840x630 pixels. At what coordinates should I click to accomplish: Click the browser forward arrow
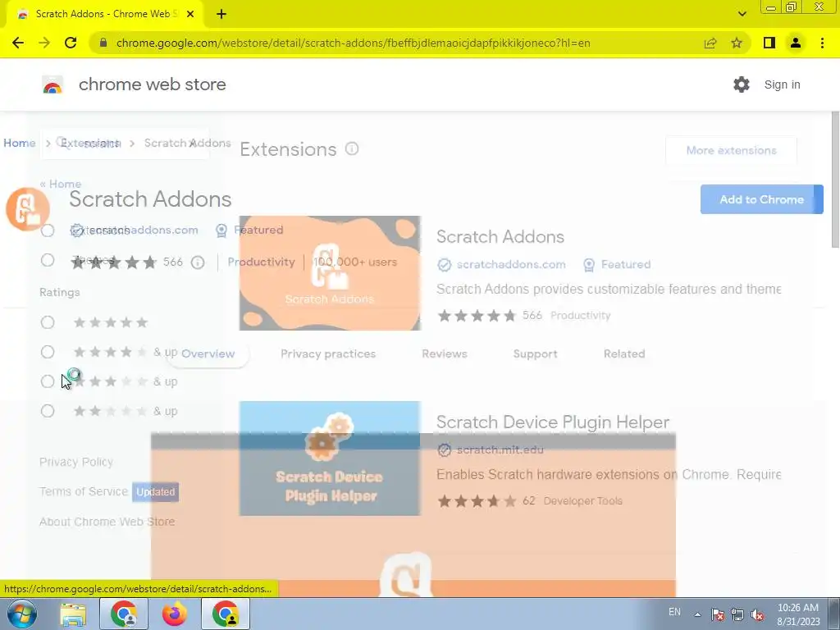44,43
